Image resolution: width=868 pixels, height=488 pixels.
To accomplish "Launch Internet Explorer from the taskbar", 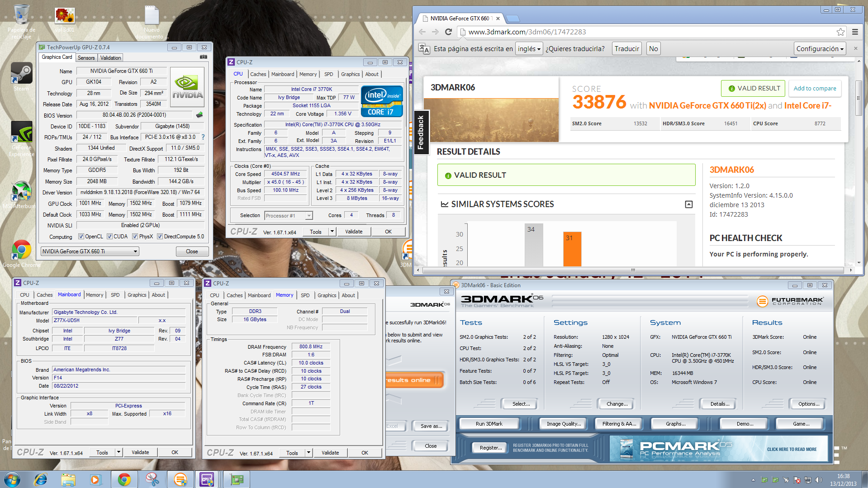I will (41, 479).
